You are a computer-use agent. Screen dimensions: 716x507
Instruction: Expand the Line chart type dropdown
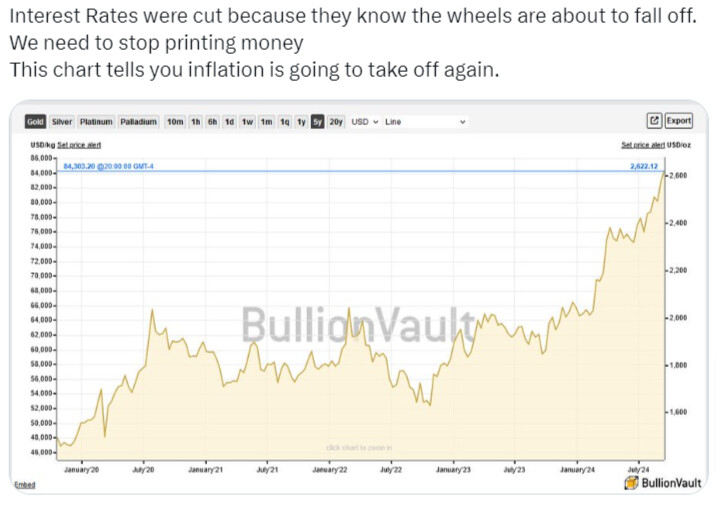click(x=425, y=122)
